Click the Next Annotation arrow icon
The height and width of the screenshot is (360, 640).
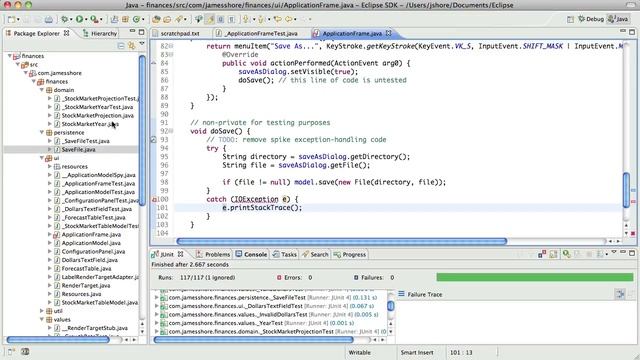coord(245,19)
